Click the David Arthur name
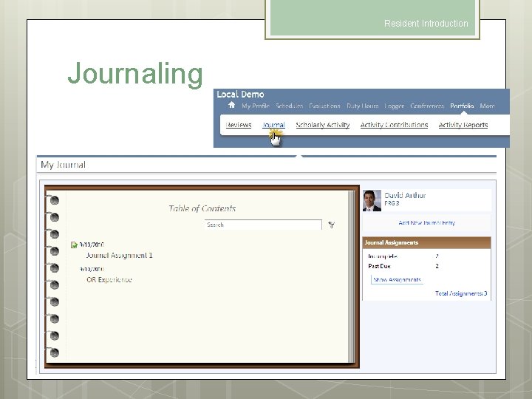This screenshot has height=399, width=532. [x=405, y=195]
